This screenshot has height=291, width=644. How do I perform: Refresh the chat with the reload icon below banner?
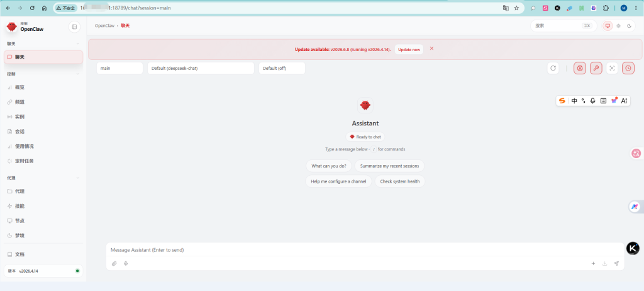[x=553, y=68]
